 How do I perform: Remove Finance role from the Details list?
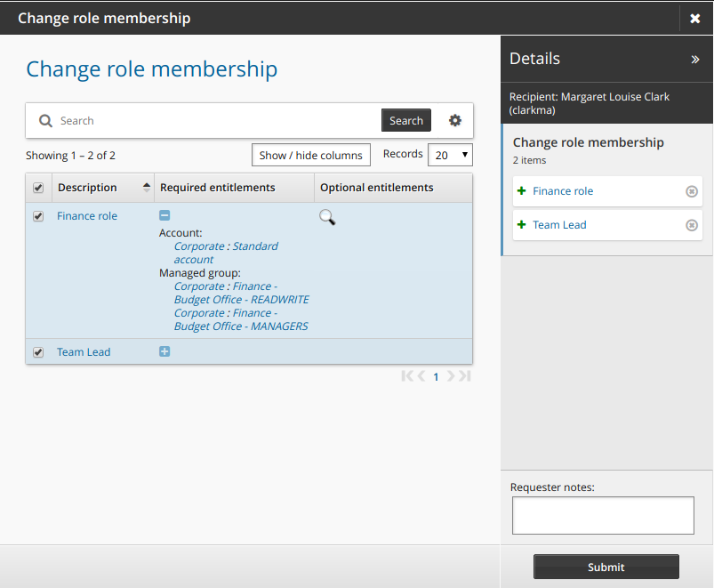[692, 191]
